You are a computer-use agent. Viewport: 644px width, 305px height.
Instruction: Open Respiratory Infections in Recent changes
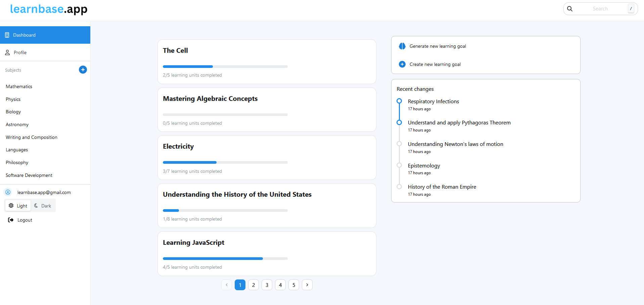click(x=433, y=102)
